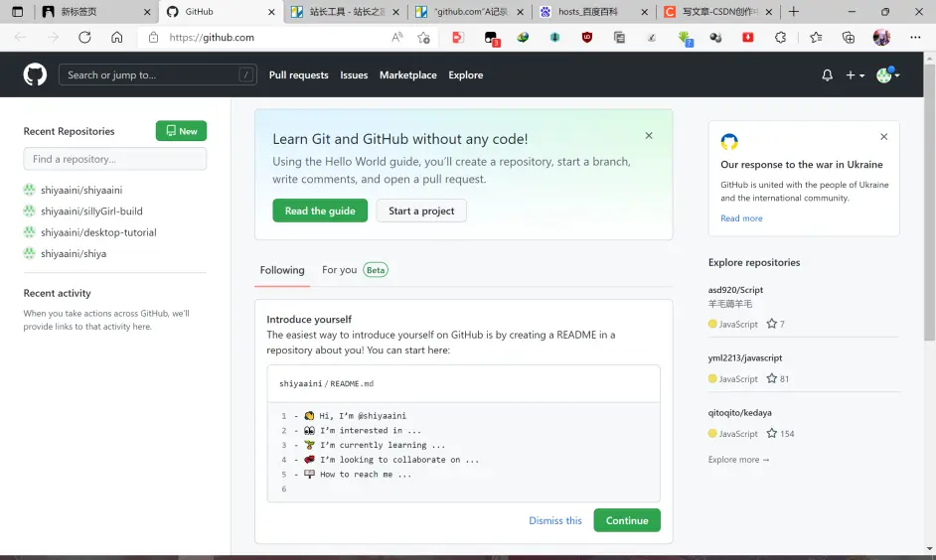Screen dimensions: 936x560
Task: Click the browser profile picture
Action: [x=881, y=37]
